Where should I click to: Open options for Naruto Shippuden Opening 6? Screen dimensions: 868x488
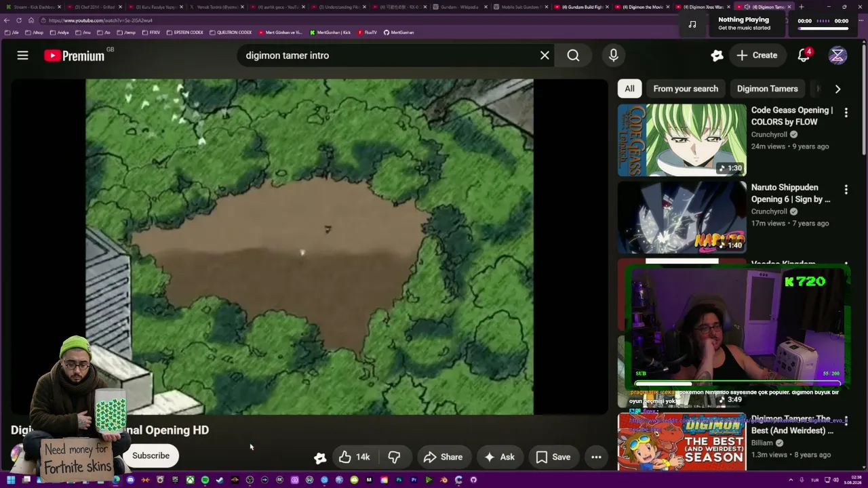pos(846,190)
